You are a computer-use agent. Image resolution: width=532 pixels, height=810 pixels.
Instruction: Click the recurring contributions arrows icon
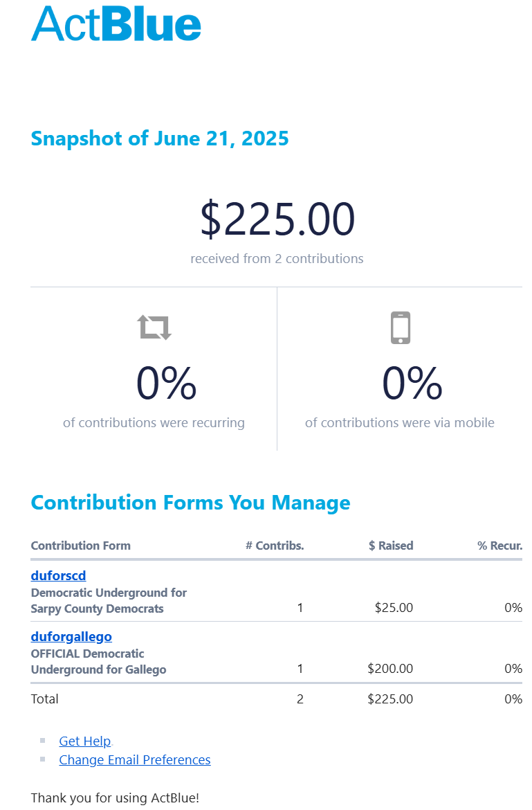[x=154, y=327]
